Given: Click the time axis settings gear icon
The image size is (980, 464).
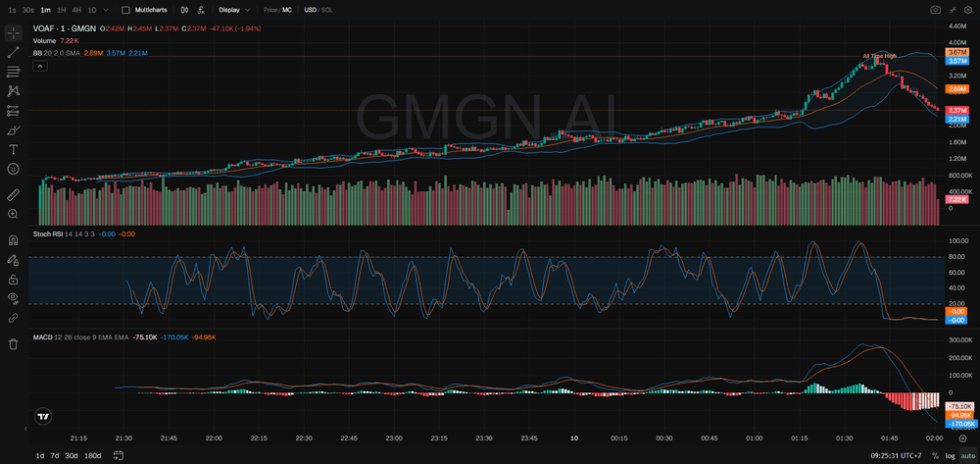Looking at the screenshot, I should (x=962, y=438).
